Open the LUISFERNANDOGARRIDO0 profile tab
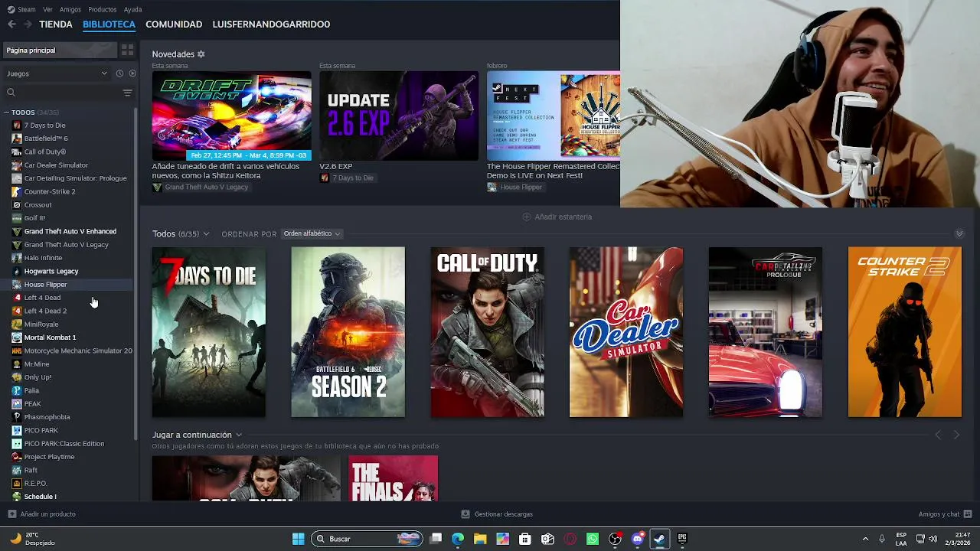Screen dimensions: 980x551 (x=271, y=24)
